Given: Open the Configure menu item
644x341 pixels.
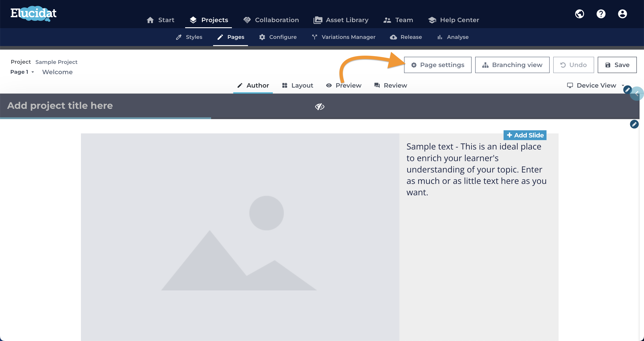Looking at the screenshot, I should [x=278, y=37].
